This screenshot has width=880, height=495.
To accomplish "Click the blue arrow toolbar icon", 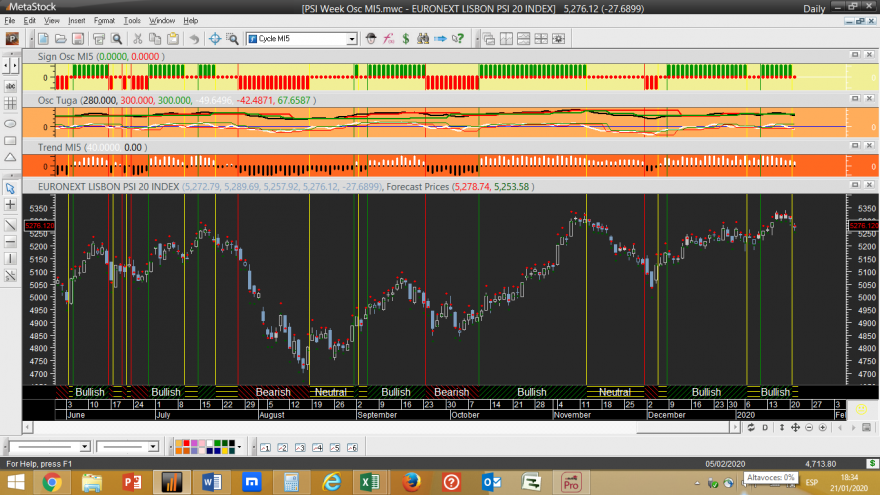I will click(441, 39).
